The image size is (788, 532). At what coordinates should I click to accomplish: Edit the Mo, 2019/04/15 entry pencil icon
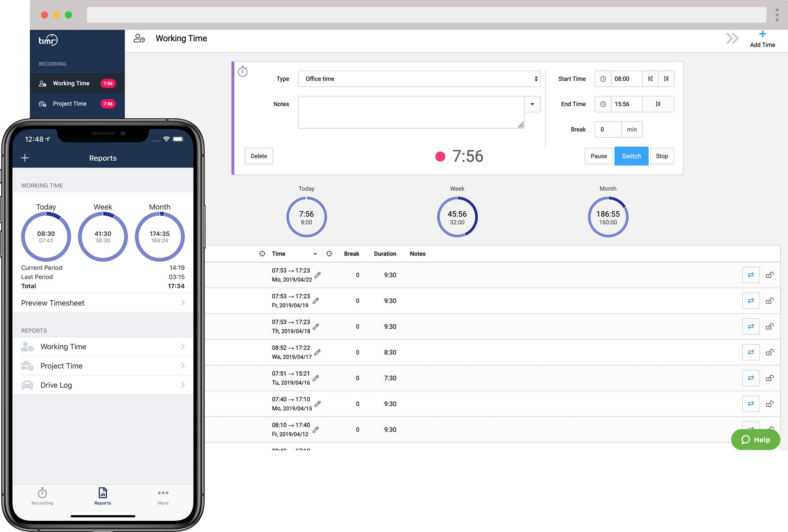click(x=318, y=404)
